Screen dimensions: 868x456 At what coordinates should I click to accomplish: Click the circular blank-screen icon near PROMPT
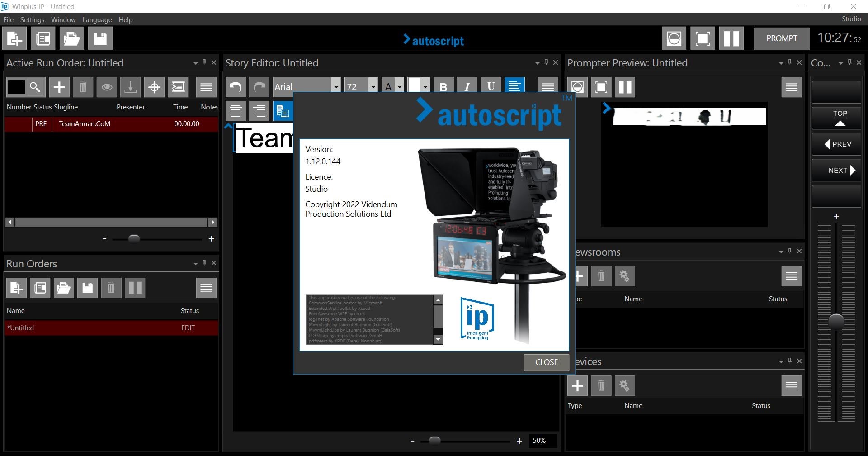pyautogui.click(x=674, y=38)
